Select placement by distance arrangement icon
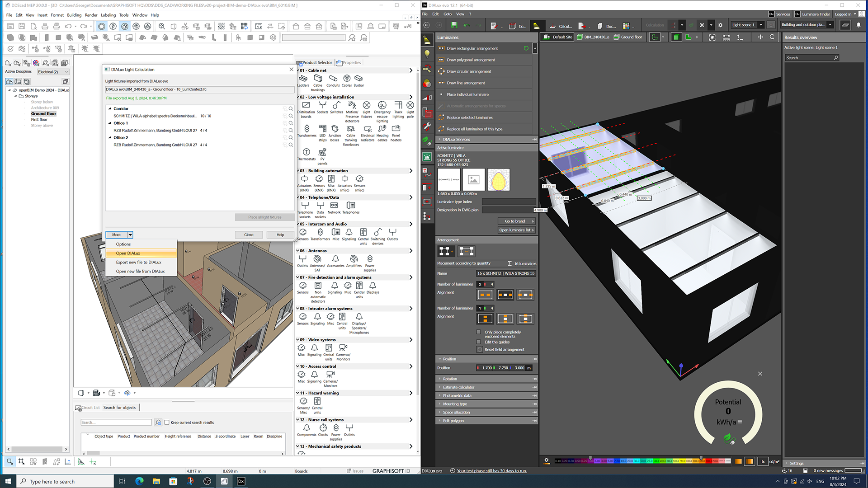This screenshot has height=488, width=868. click(466, 251)
